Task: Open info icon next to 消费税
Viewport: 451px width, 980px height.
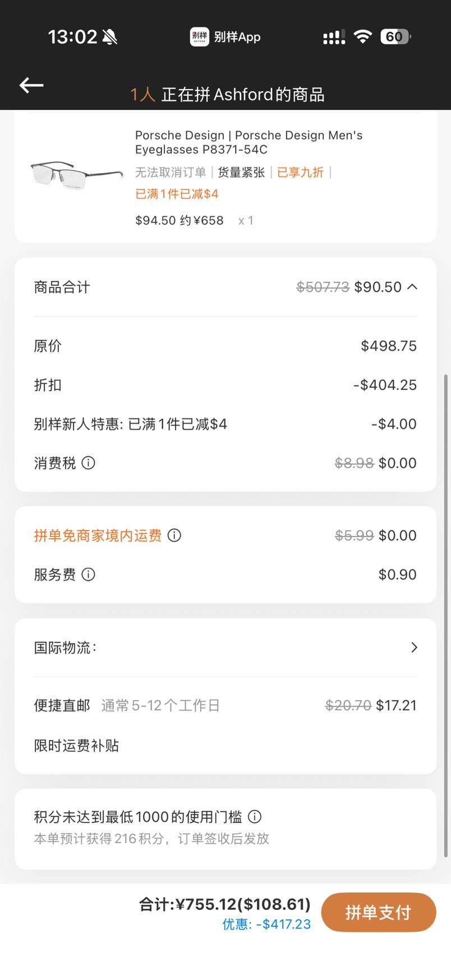Action: (x=89, y=463)
